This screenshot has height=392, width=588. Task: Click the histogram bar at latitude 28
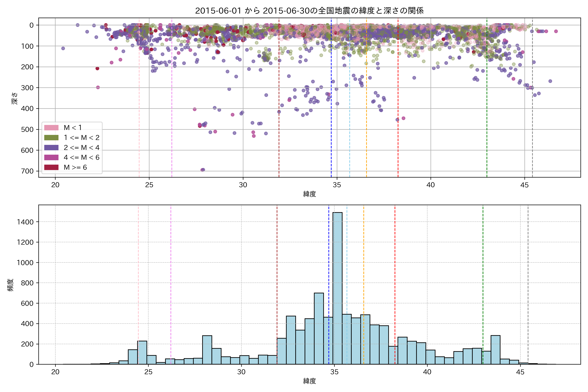(x=207, y=350)
